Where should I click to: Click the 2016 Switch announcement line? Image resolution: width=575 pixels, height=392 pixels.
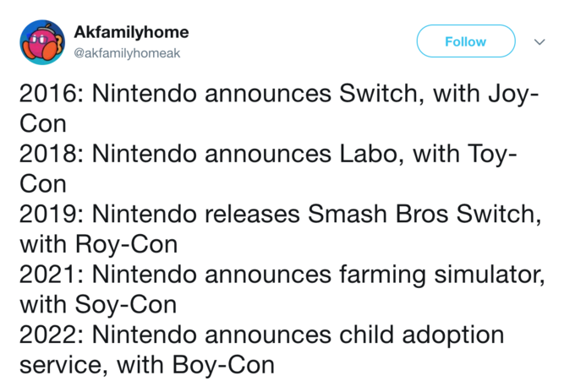(x=279, y=108)
